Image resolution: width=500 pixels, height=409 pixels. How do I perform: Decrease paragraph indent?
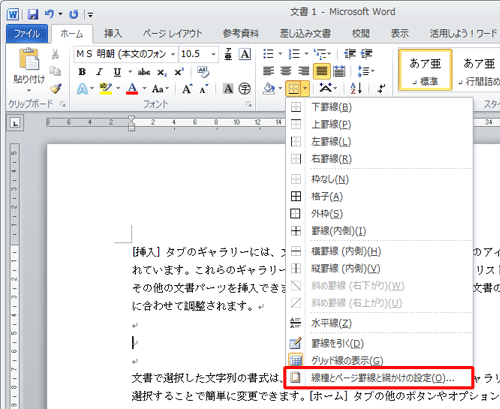click(x=350, y=54)
